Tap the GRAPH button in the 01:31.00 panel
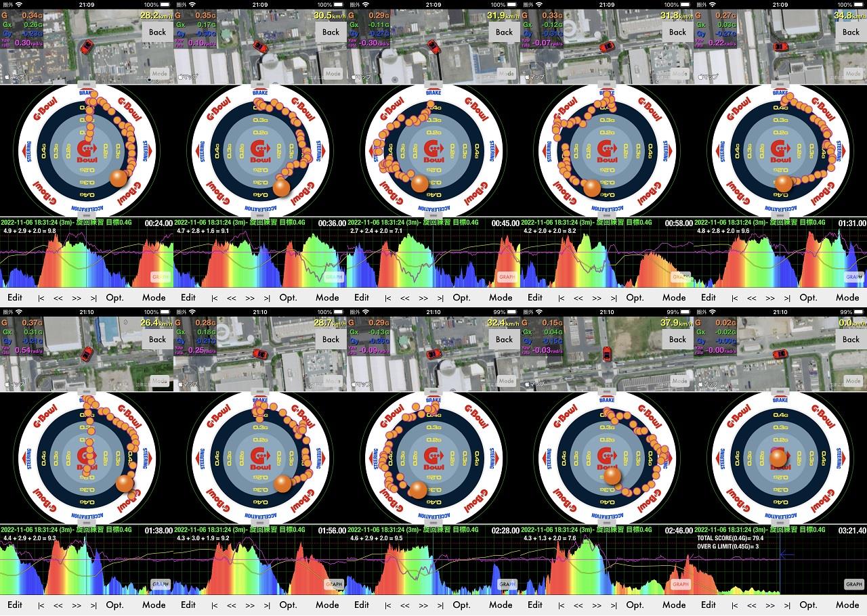The height and width of the screenshot is (616, 867). 854,277
